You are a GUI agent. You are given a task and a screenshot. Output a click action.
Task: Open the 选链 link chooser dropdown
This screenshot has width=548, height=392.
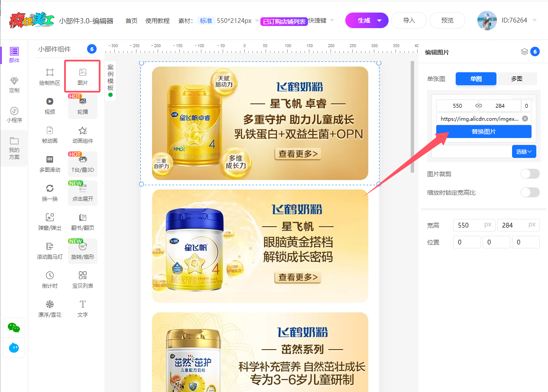pyautogui.click(x=524, y=151)
